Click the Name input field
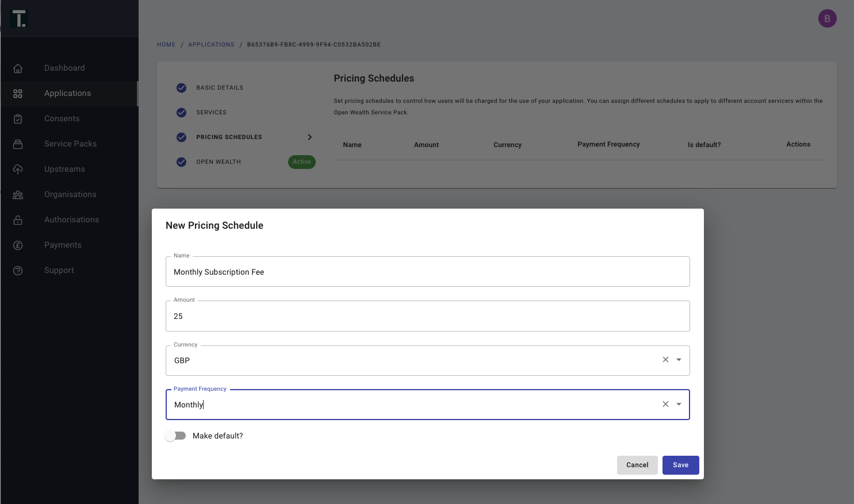 tap(427, 272)
